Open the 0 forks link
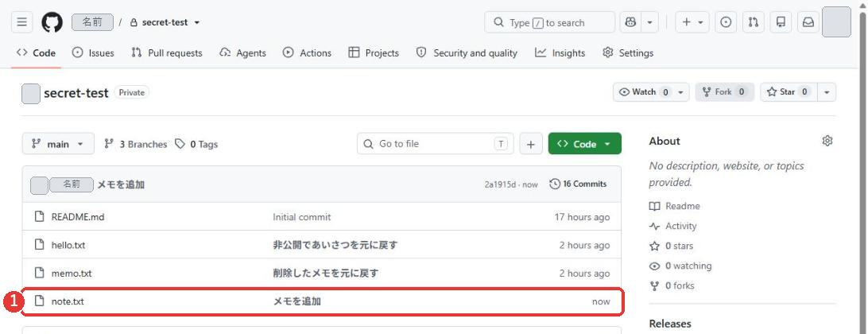The height and width of the screenshot is (334, 868). [672, 285]
